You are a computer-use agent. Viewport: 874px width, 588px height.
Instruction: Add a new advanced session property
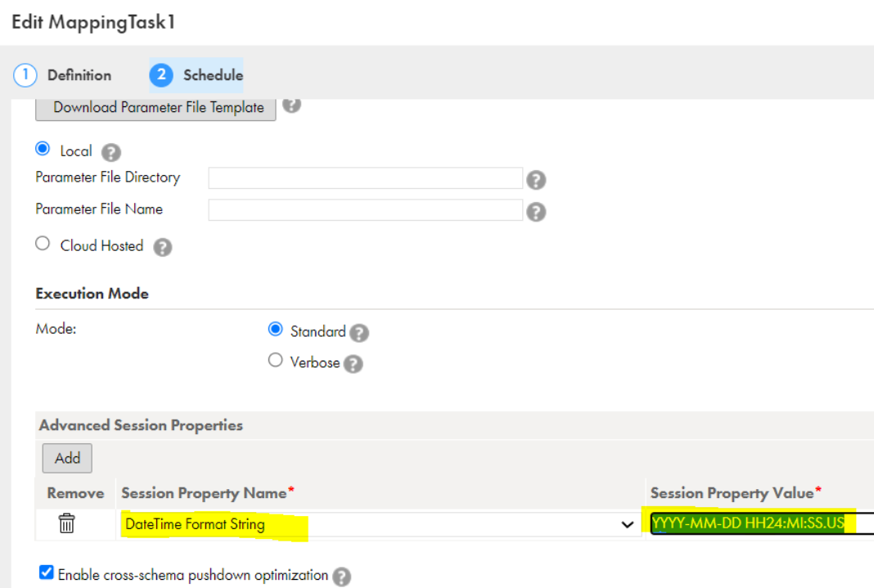67,458
